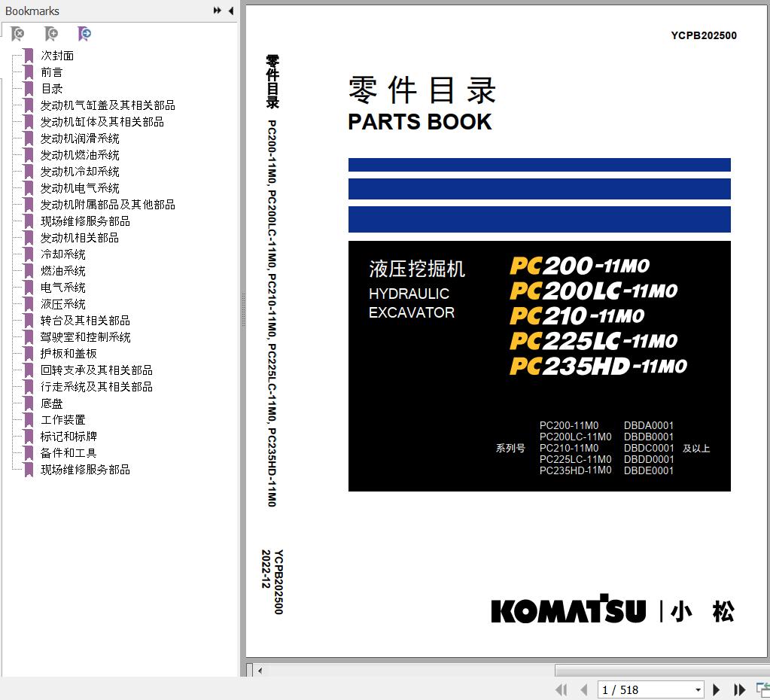Jump to the 发动机润滑系统 bookmark
The width and height of the screenshot is (770, 700).
click(80, 138)
